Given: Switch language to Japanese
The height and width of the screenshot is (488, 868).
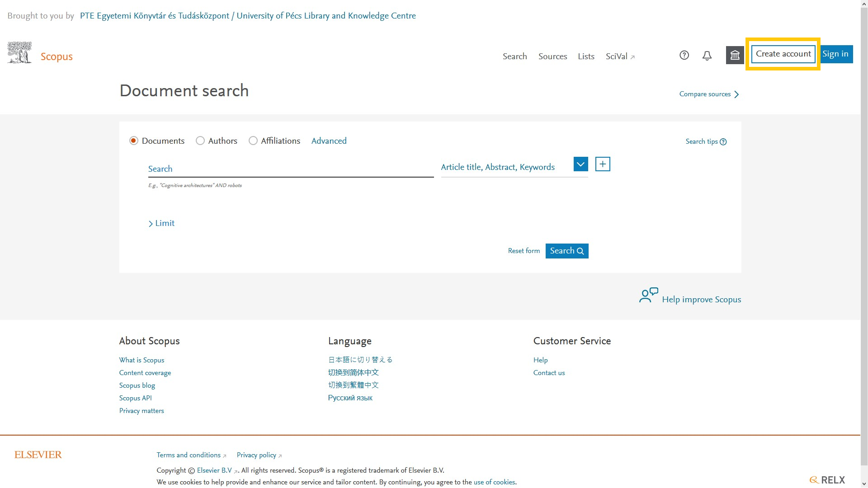Looking at the screenshot, I should point(360,360).
